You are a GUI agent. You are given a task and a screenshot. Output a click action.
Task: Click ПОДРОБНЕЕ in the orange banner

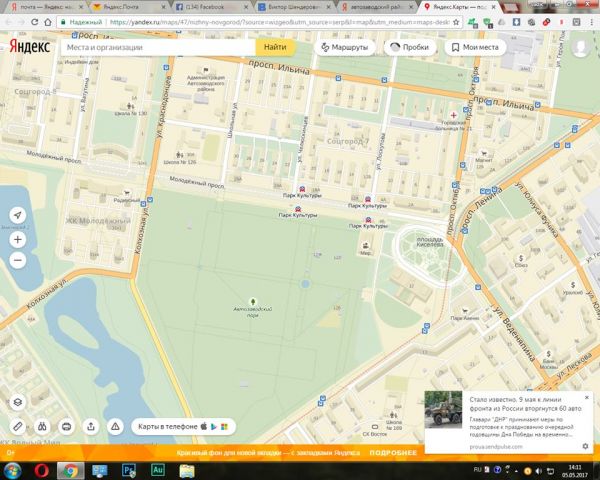click(393, 453)
